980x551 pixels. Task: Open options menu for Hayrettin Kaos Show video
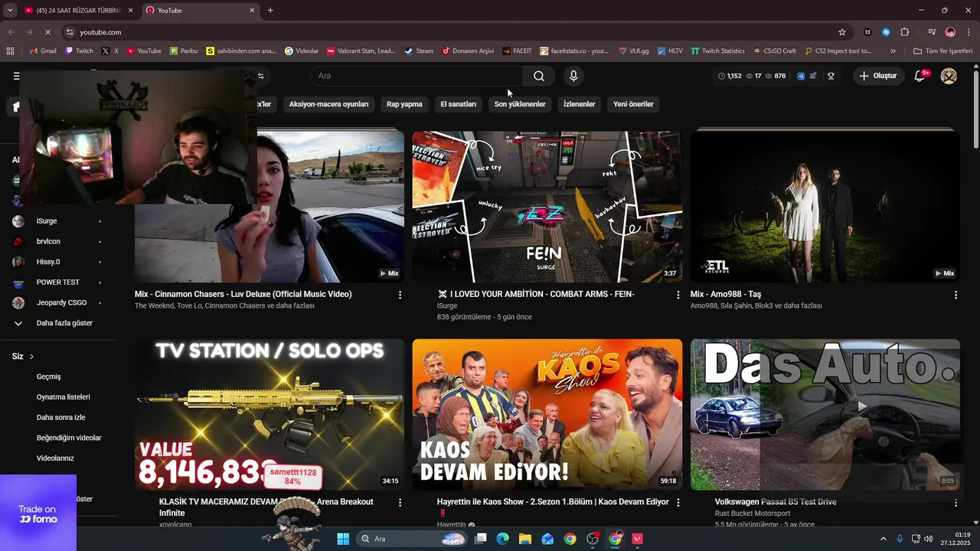point(678,503)
